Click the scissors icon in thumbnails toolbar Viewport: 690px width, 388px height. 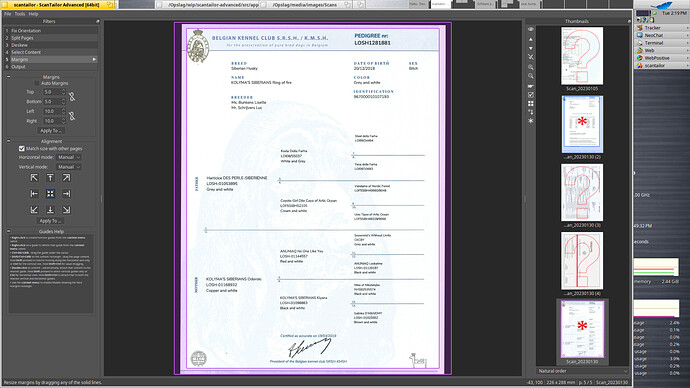point(531,57)
